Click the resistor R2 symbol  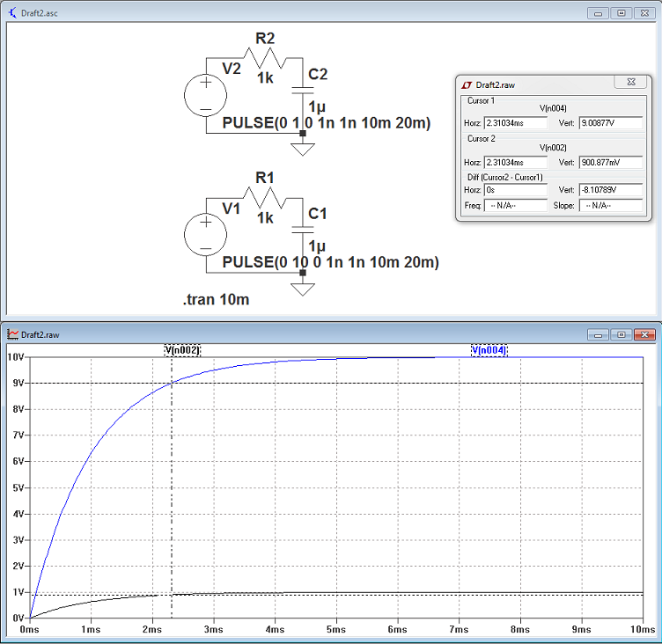point(265,58)
